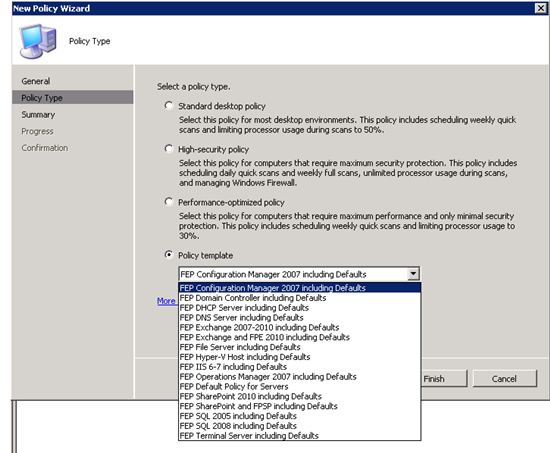This screenshot has height=453, width=550.
Task: Select FEP IIS 6-7 including Defaults
Action: click(300, 367)
